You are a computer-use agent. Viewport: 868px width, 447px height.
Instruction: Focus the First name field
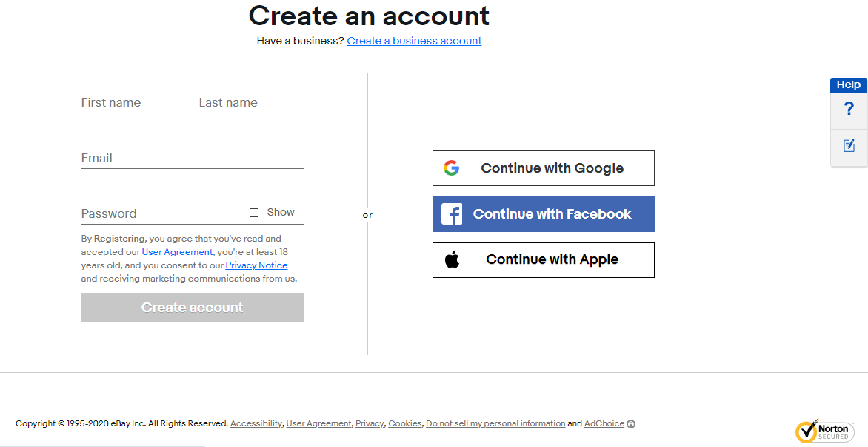click(133, 103)
